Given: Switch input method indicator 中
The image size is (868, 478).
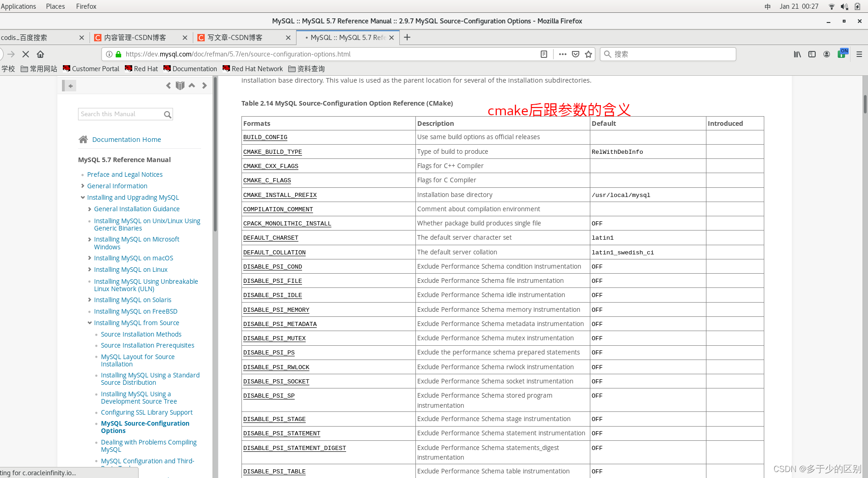Looking at the screenshot, I should 767,6.
